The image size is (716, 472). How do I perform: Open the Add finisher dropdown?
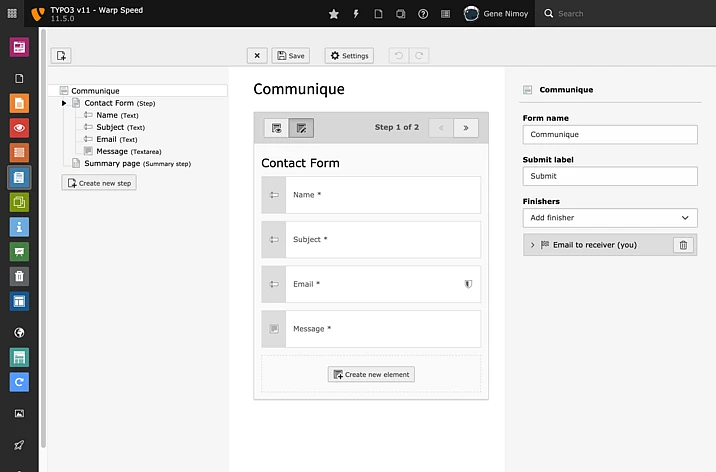610,217
